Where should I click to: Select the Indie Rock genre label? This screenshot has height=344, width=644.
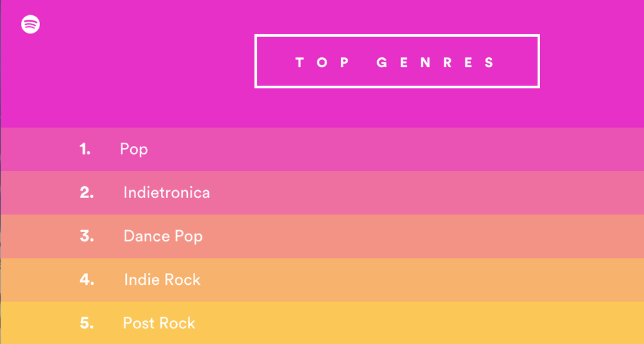pyautogui.click(x=162, y=280)
